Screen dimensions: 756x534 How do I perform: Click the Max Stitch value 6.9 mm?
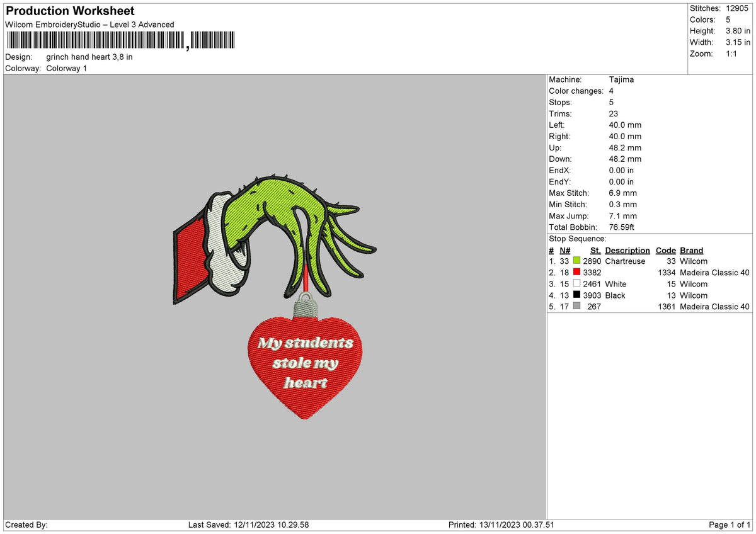pos(622,193)
